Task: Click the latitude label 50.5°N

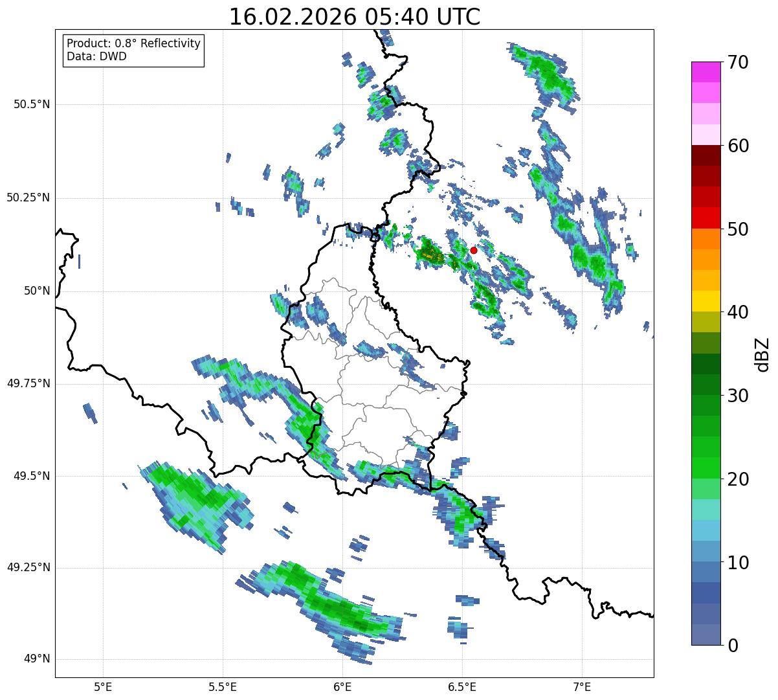Action: click(x=31, y=104)
